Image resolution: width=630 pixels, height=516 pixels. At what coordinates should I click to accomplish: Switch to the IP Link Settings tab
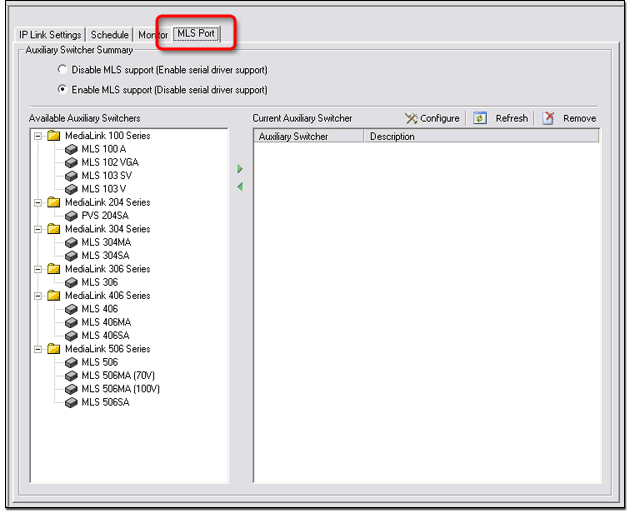click(x=50, y=35)
